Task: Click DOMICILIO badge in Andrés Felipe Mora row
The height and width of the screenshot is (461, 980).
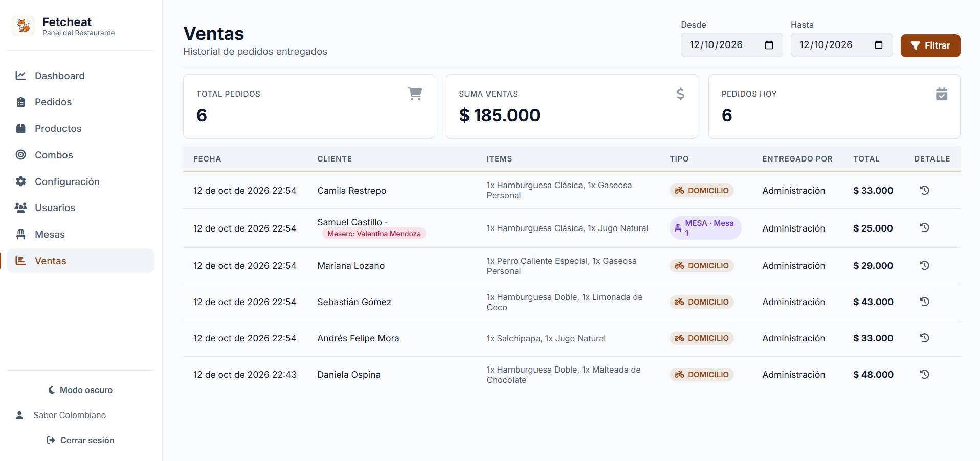Action: pyautogui.click(x=701, y=338)
